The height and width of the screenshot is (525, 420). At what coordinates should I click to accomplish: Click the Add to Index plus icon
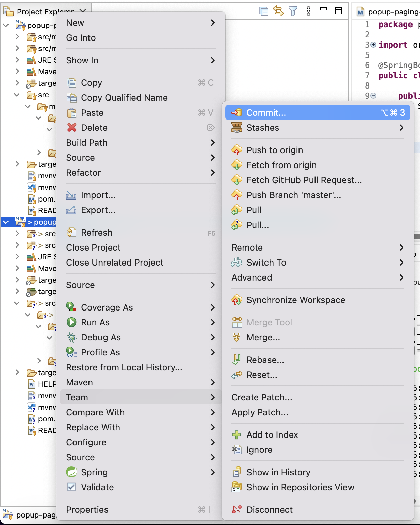(237, 435)
